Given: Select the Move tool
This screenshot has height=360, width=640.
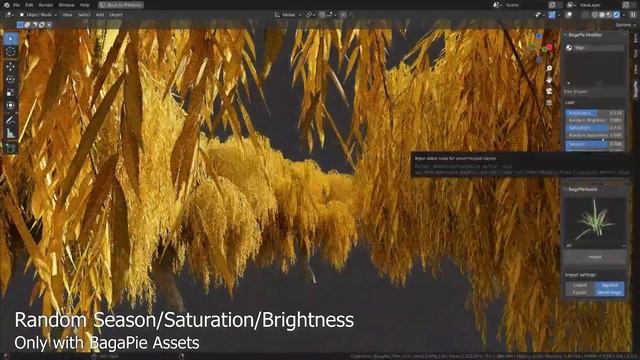Looking at the screenshot, I should coord(11,67).
